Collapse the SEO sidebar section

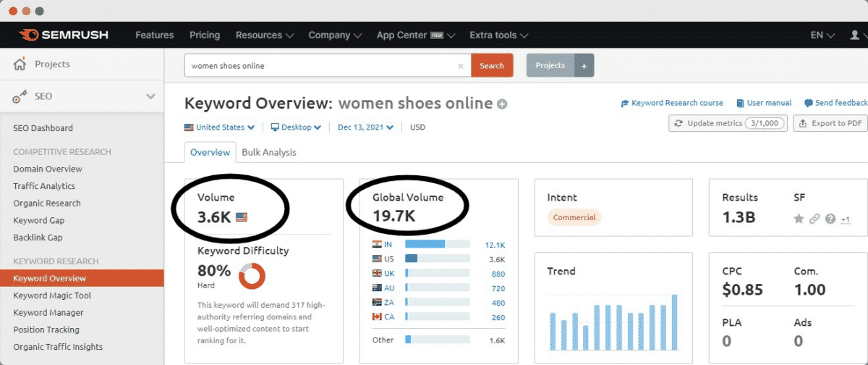pos(150,96)
